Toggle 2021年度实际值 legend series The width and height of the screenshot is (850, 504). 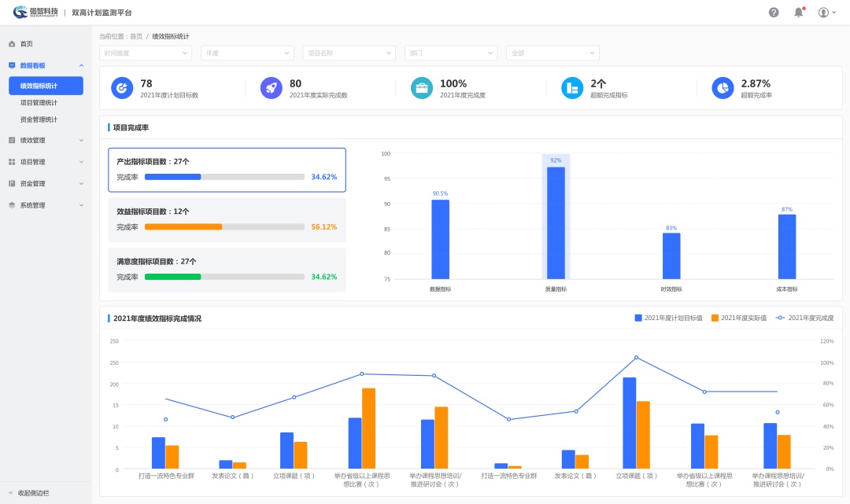pyautogui.click(x=739, y=318)
